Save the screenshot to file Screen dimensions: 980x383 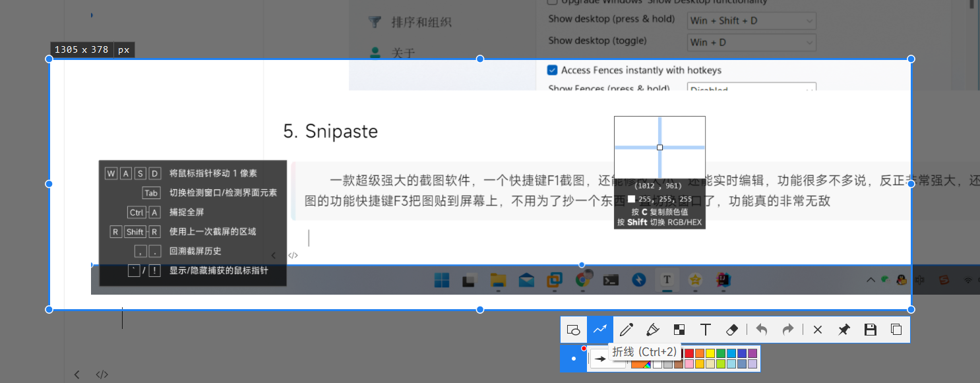click(870, 330)
